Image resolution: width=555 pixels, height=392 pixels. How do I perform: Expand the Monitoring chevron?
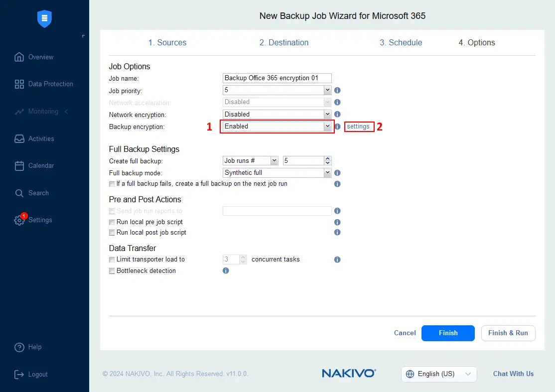[66, 112]
